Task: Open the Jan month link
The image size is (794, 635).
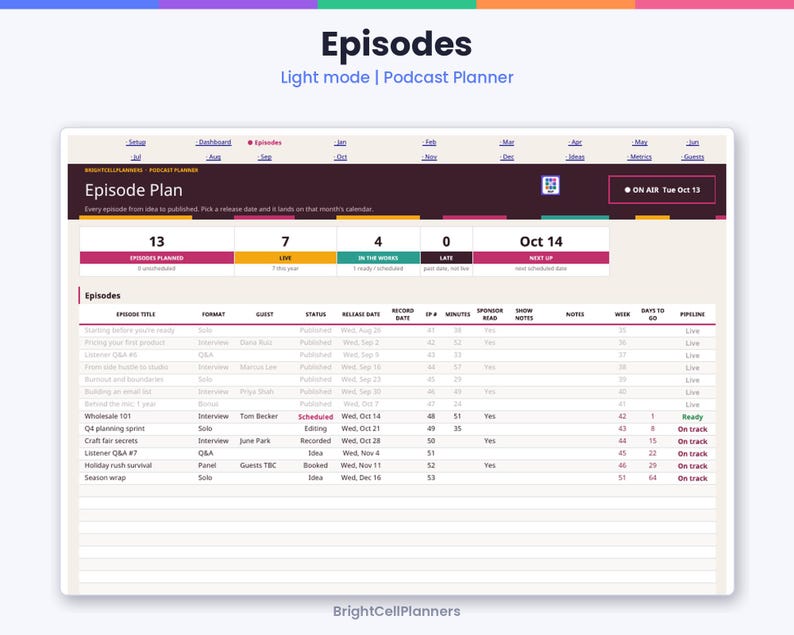Action: click(340, 142)
